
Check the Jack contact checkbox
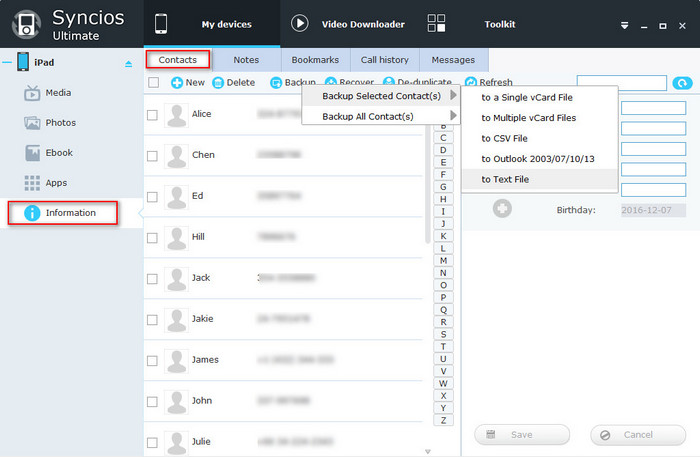[152, 279]
